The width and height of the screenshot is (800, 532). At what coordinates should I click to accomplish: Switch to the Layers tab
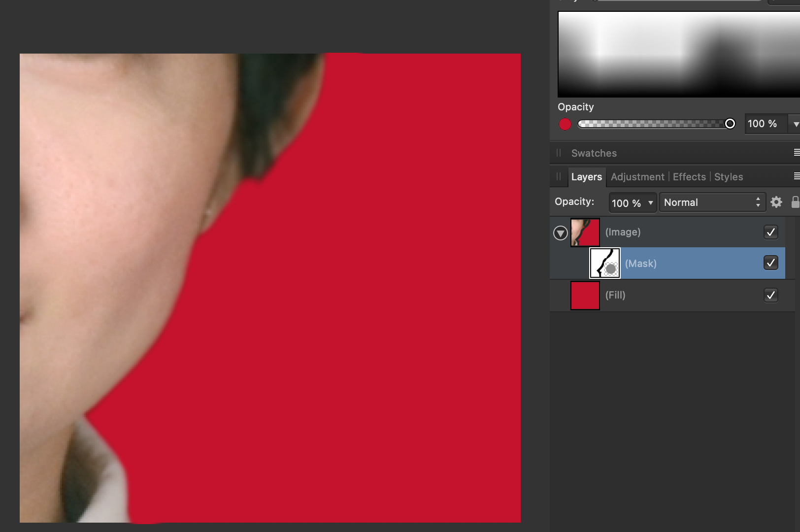[586, 177]
